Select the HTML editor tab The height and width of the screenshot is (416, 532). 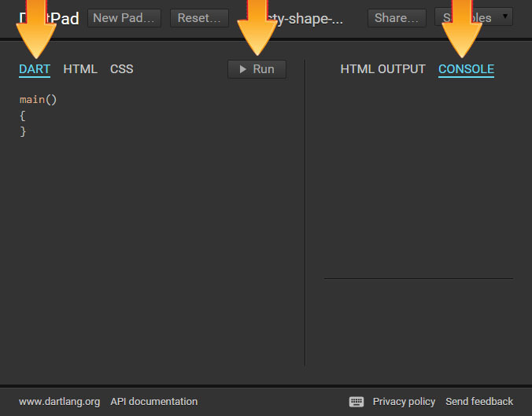coord(80,69)
